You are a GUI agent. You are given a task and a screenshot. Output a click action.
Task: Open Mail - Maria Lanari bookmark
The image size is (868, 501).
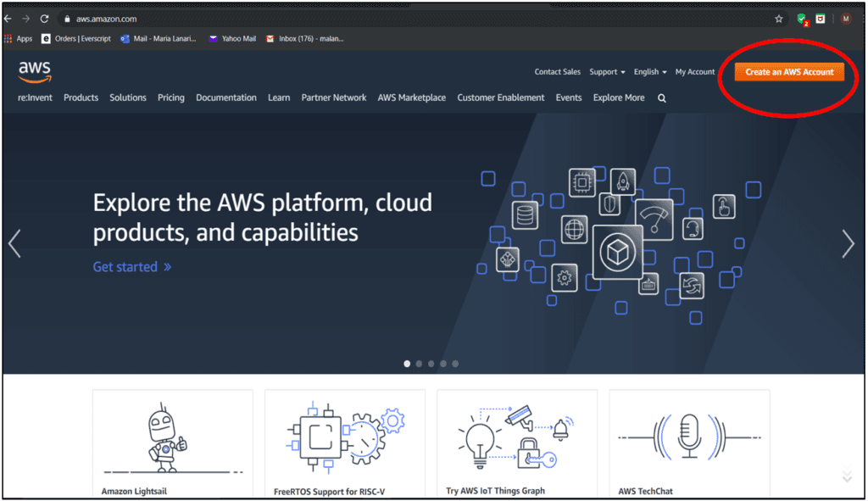(159, 39)
